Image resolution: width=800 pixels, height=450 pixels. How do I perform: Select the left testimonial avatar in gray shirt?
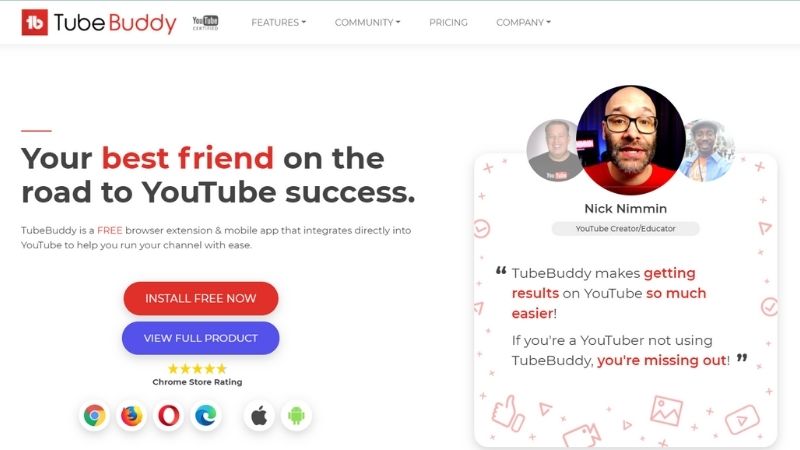554,151
